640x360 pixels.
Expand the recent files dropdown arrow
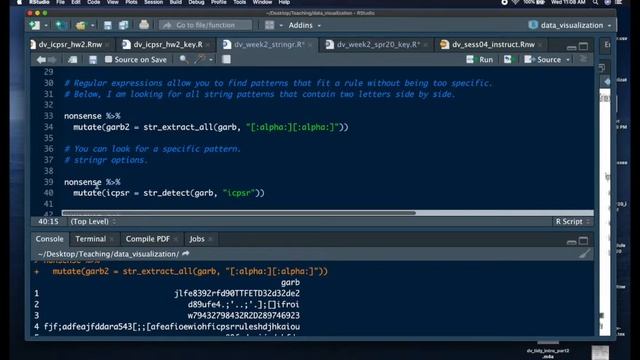[x=93, y=25]
